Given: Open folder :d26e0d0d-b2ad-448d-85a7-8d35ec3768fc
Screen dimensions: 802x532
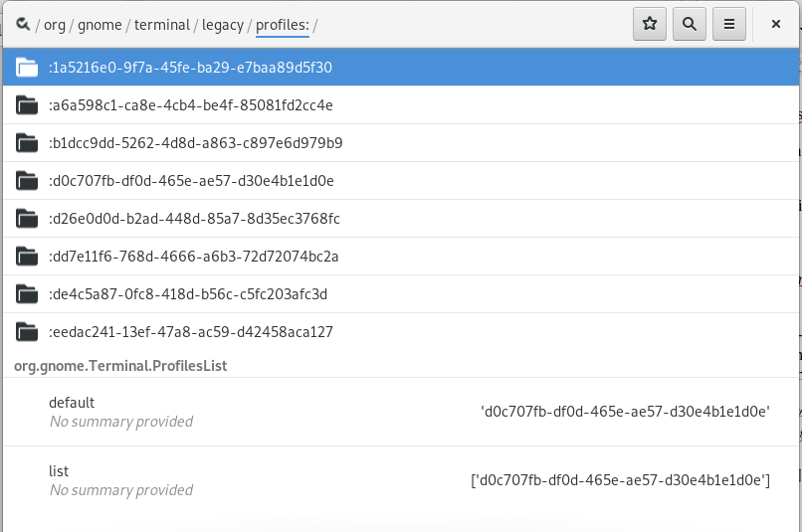Looking at the screenshot, I should coord(401,218).
